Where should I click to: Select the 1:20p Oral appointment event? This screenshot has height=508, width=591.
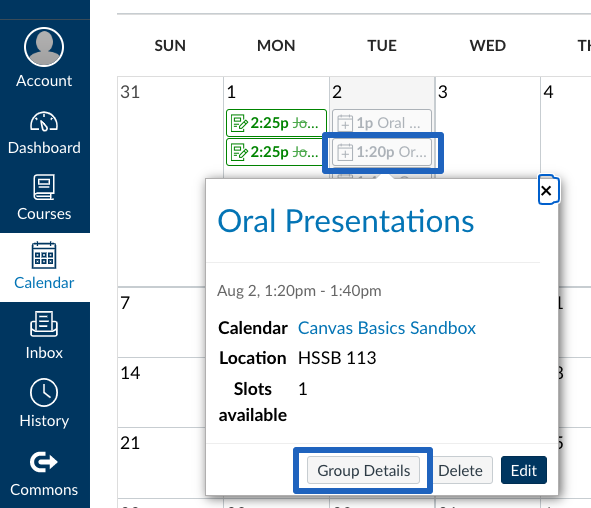click(382, 152)
